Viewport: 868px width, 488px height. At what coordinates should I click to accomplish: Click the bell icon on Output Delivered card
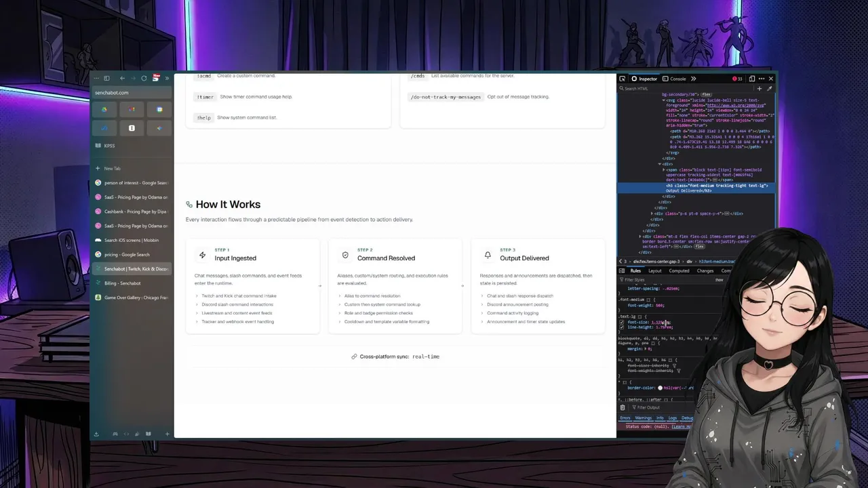(488, 255)
